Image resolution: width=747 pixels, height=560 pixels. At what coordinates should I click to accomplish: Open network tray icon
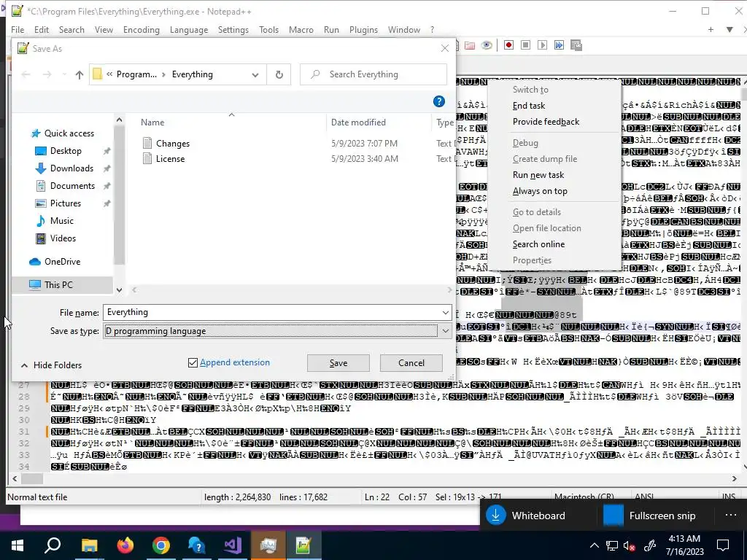612,545
